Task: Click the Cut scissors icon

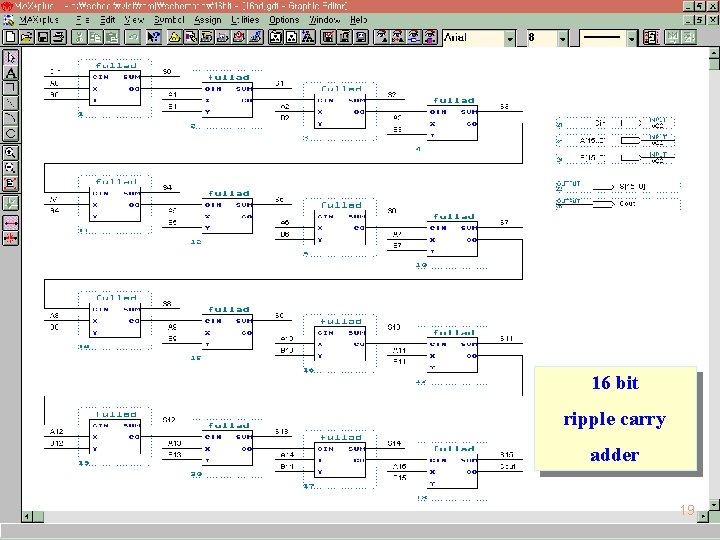Action: point(79,37)
